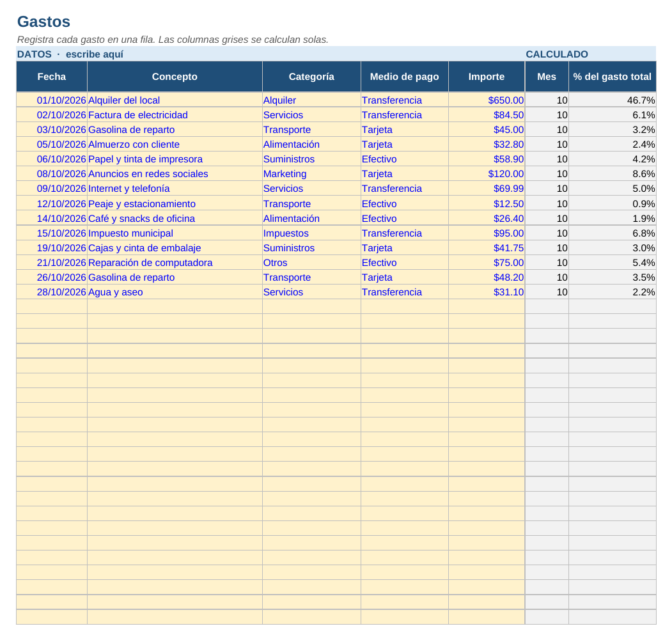Click the "Gastos" sheet title
Screen dimensions: 672x640
[43, 22]
